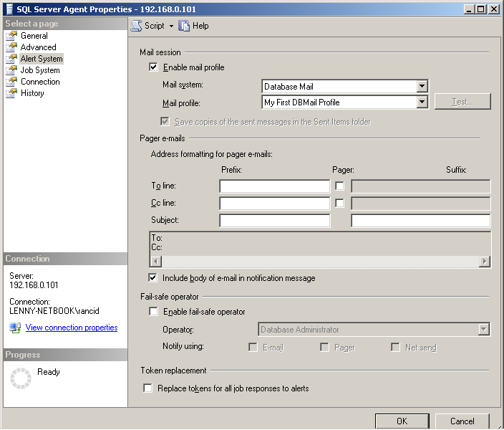The image size is (504, 430).
Task: Enable Replace tokens for all job responses
Action: [x=148, y=388]
